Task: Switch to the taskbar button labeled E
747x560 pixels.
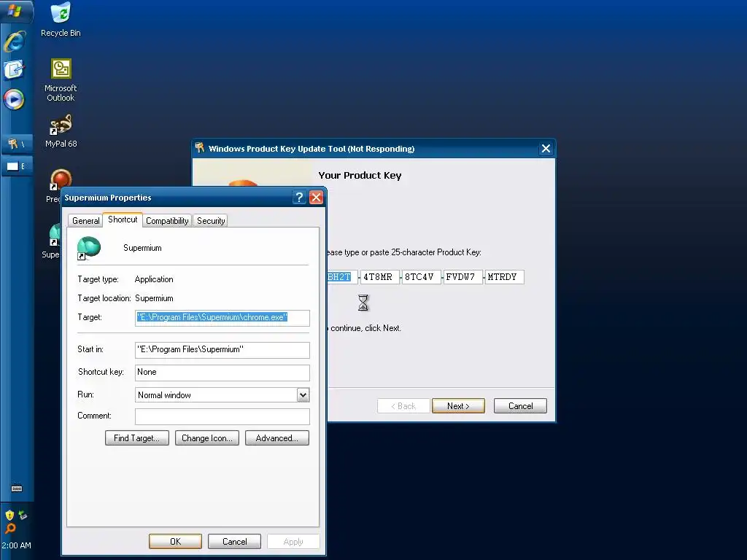Action: click(x=17, y=166)
